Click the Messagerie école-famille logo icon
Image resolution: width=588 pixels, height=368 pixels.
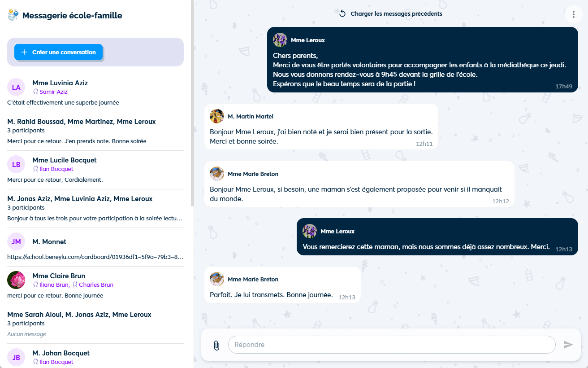pyautogui.click(x=13, y=16)
